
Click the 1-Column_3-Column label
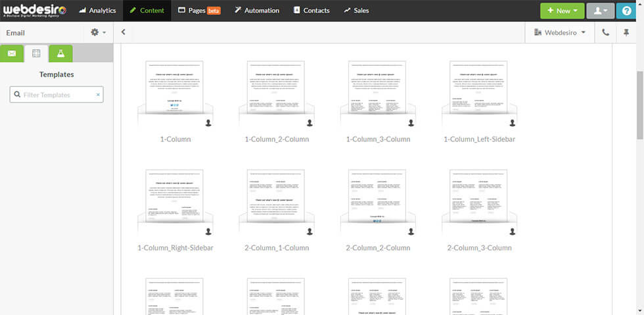(379, 139)
